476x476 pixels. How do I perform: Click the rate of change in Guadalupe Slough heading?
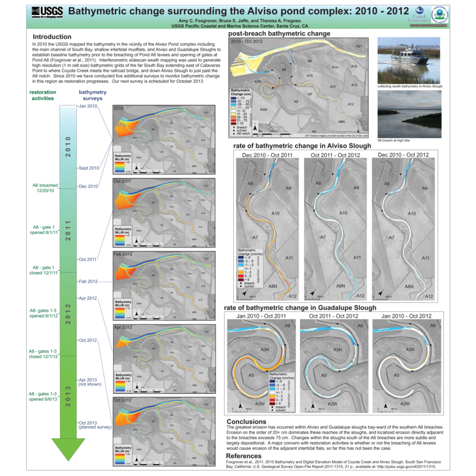click(300, 308)
